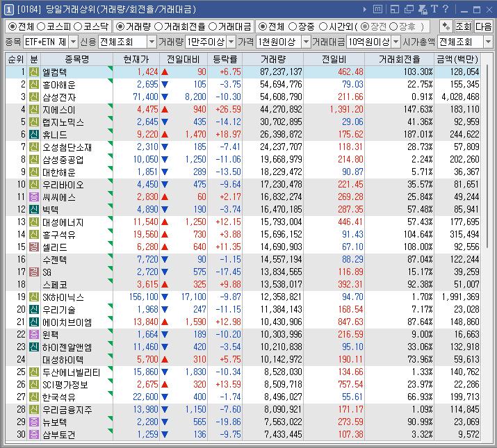This screenshot has height=448, width=497.
Task: Sort by the 금액(백만) column header
Action: pyautogui.click(x=457, y=59)
